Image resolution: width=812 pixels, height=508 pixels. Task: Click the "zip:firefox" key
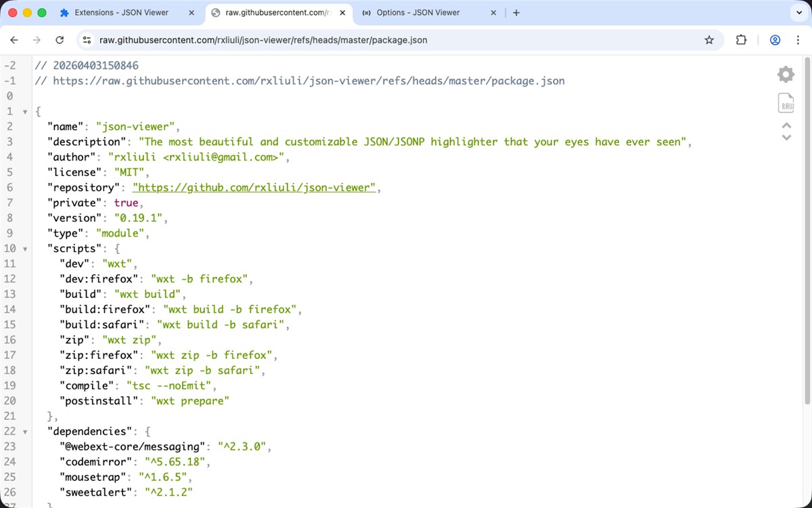99,355
